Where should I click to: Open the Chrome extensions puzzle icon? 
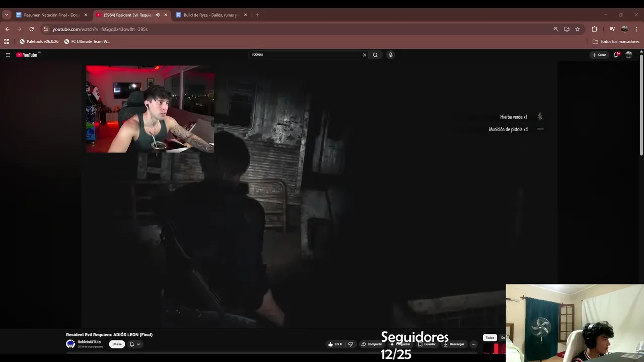tap(594, 29)
